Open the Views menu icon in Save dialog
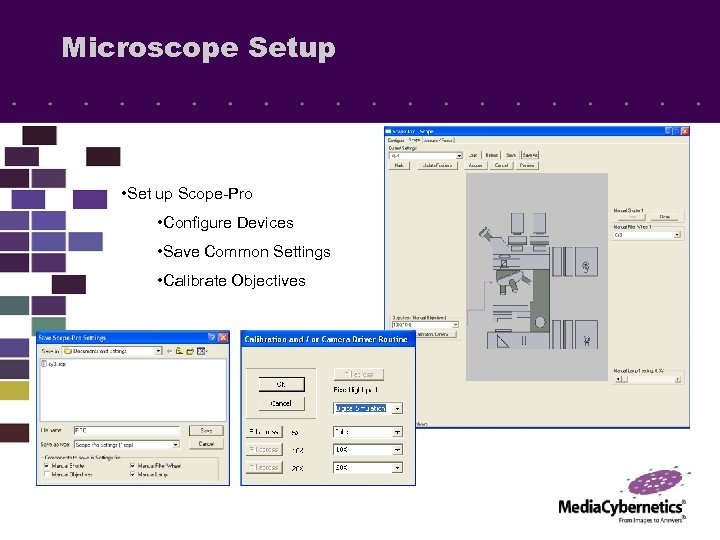 202,351
